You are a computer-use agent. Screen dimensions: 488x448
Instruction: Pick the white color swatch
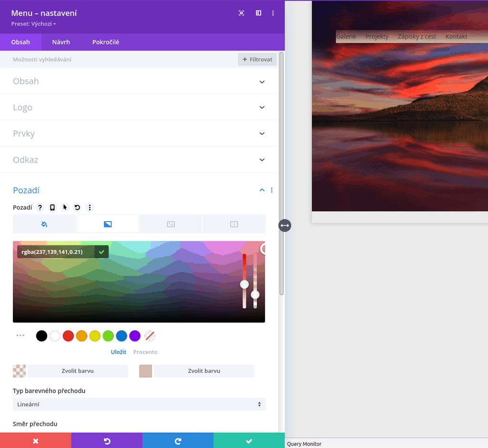[55, 336]
